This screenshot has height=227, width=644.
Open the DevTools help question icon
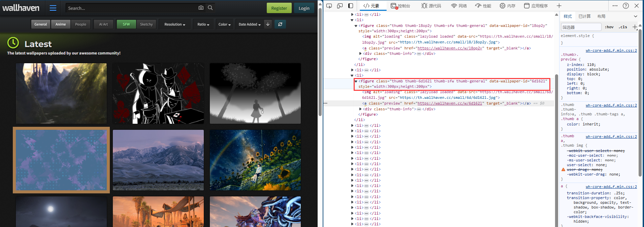click(x=626, y=6)
